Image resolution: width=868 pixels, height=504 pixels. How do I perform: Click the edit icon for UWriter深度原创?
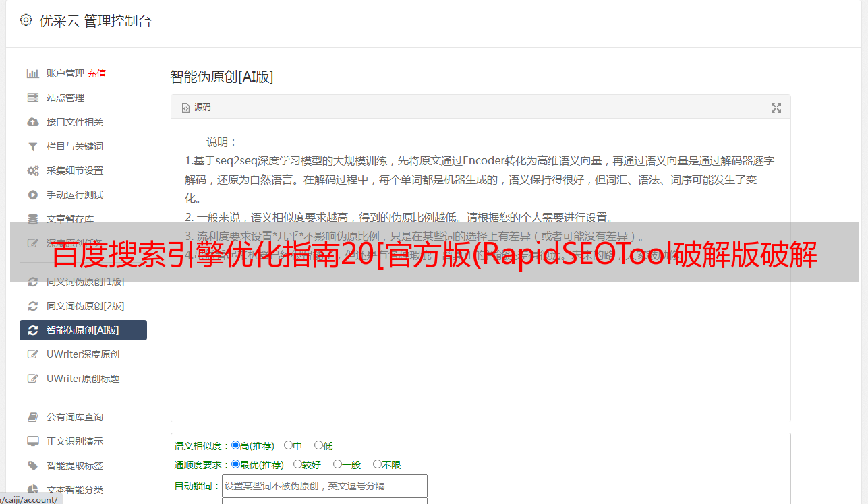pyautogui.click(x=32, y=354)
